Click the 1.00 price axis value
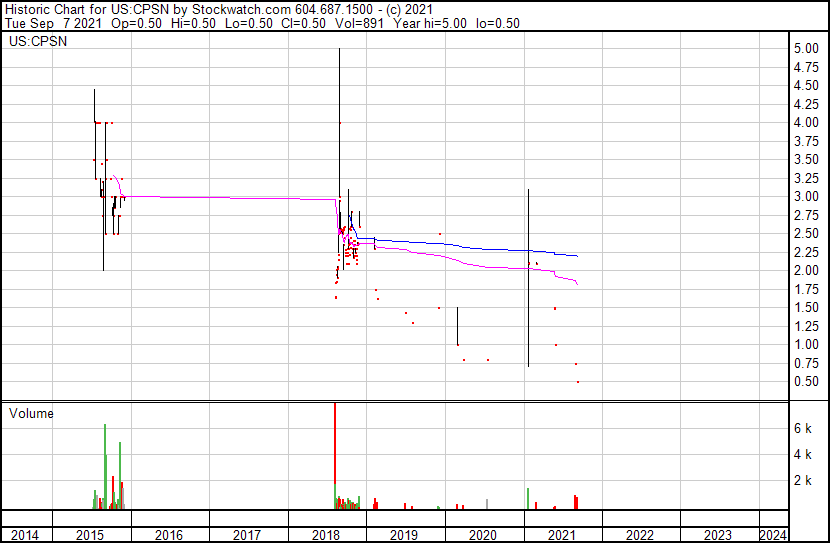 (806, 345)
